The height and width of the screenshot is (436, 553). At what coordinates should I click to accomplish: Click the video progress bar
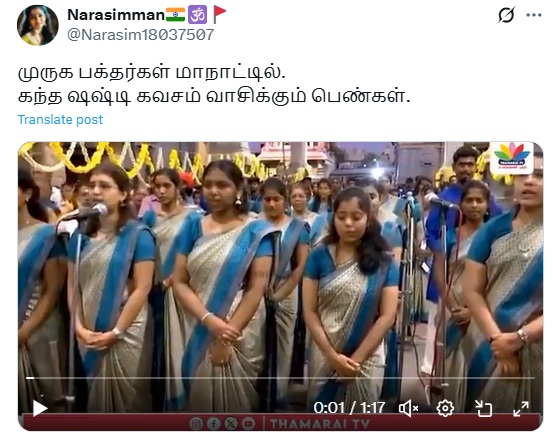pyautogui.click(x=280, y=378)
